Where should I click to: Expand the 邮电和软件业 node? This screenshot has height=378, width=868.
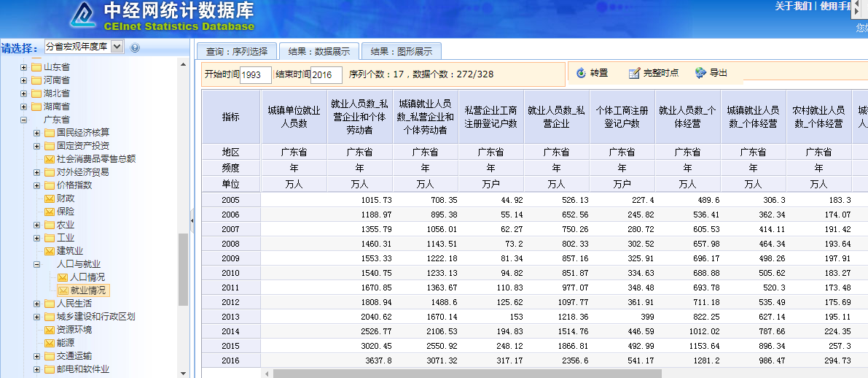click(x=36, y=370)
